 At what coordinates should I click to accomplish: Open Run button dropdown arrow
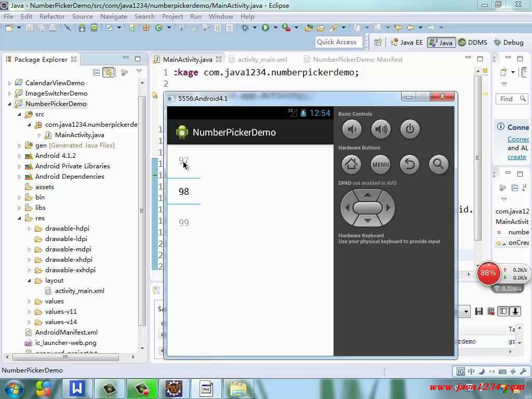[x=275, y=28]
